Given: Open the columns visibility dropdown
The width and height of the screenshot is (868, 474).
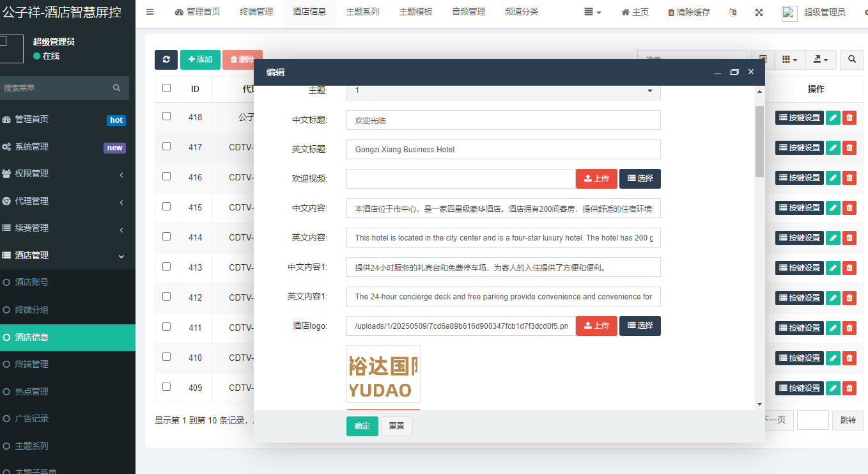Looking at the screenshot, I should (789, 59).
